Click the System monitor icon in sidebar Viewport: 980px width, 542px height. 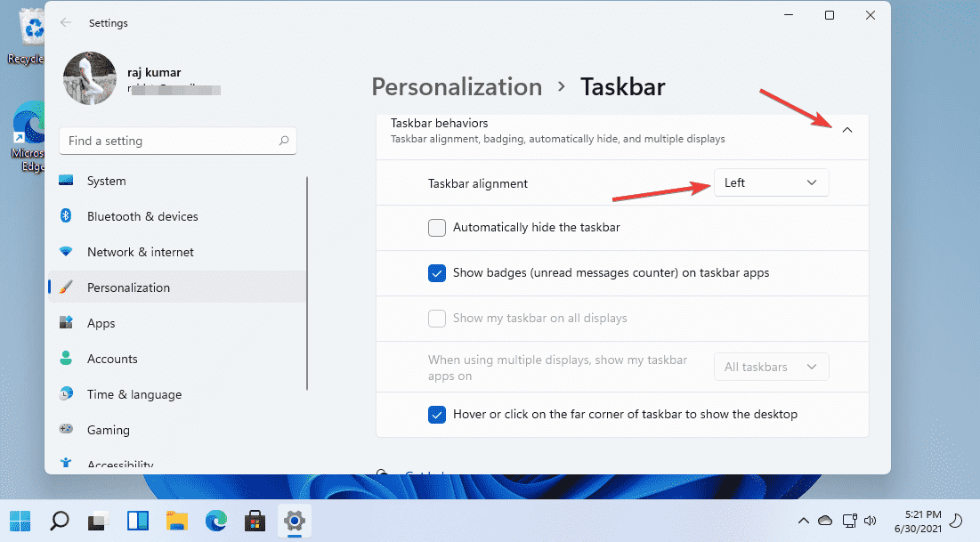point(66,181)
